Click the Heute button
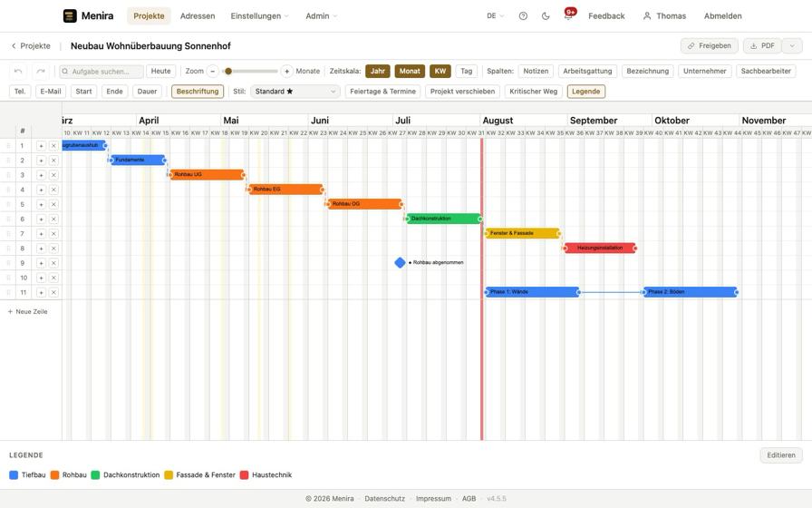Viewport: 812px width, 508px height. coord(160,71)
